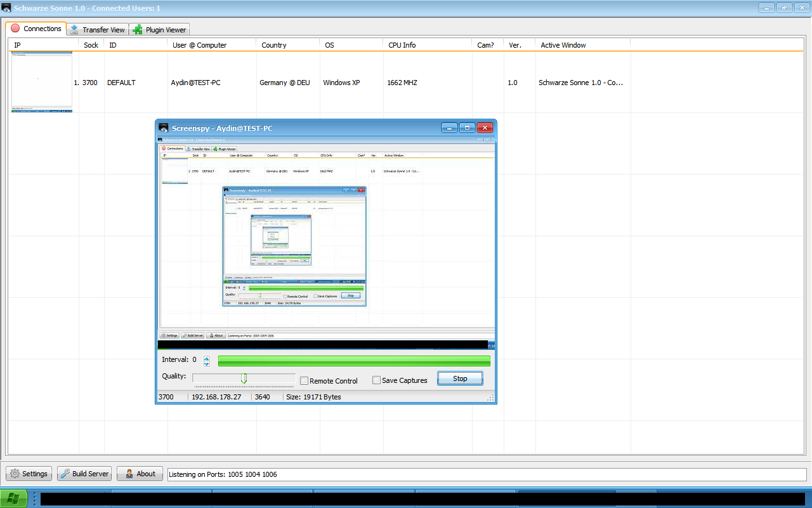Click the Stop button in Screenspy
This screenshot has height=508, width=812.
tap(460, 378)
